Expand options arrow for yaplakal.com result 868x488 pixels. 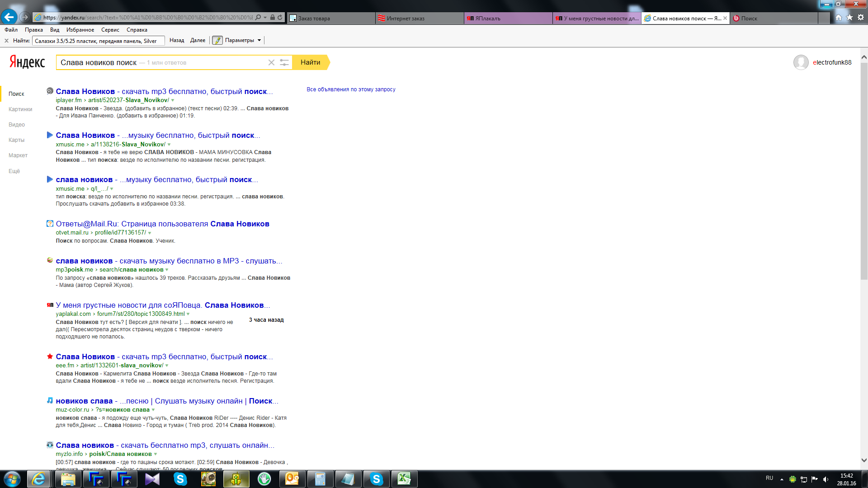pyautogui.click(x=188, y=314)
